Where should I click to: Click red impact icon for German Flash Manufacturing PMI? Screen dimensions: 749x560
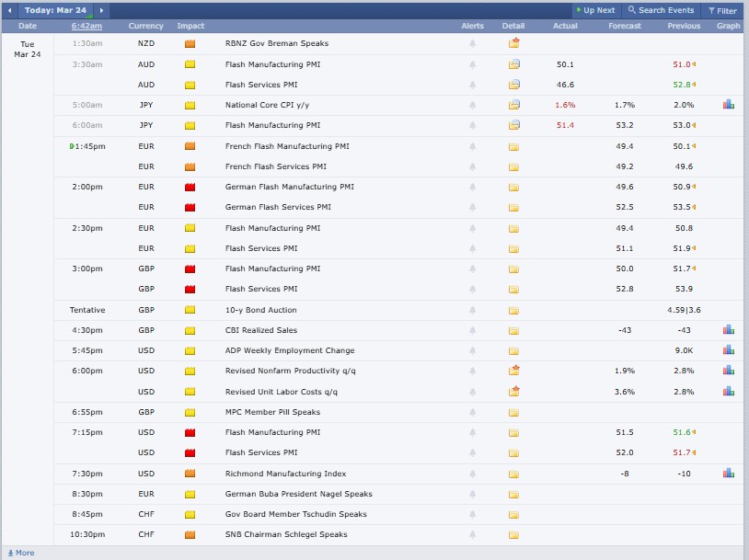pos(190,187)
